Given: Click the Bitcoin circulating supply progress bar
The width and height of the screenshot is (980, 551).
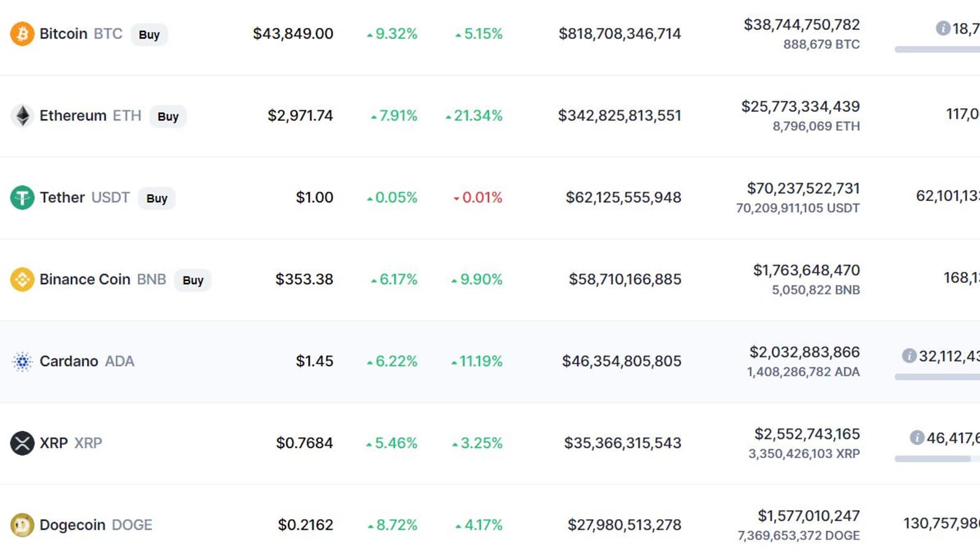Looking at the screenshot, I should click(x=937, y=49).
